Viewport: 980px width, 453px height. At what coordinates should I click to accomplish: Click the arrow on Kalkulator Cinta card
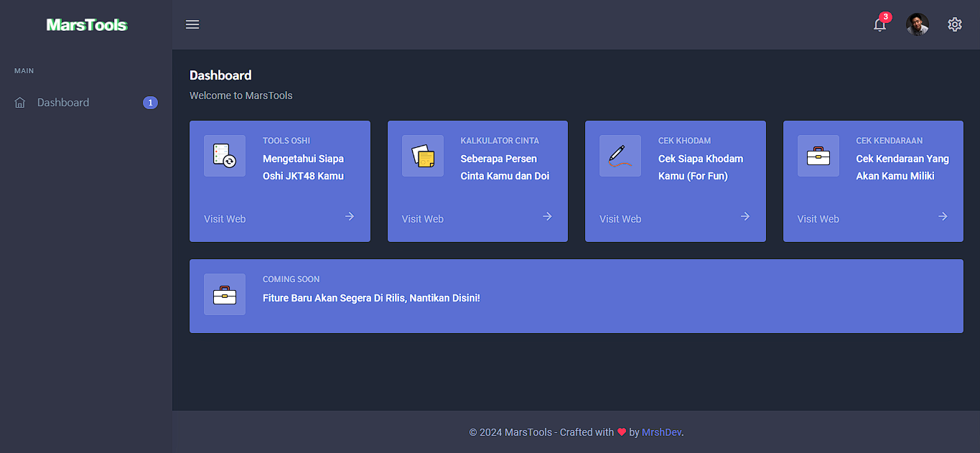click(547, 216)
